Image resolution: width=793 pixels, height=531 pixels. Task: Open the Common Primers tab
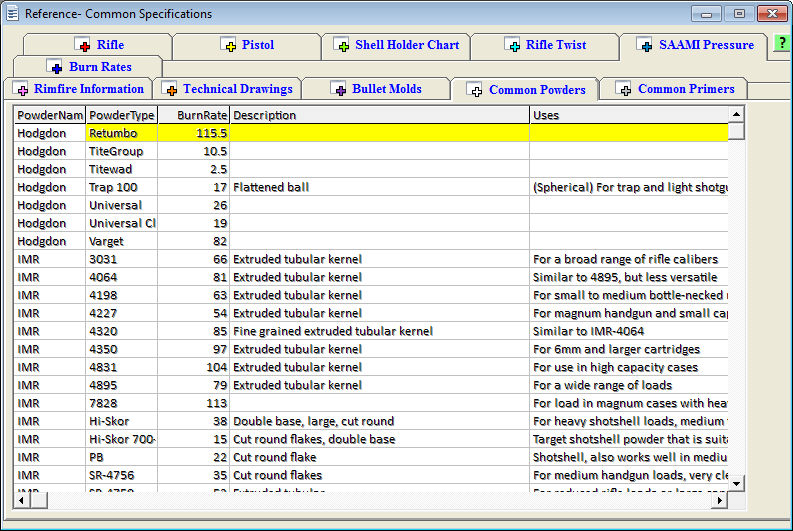(675, 89)
